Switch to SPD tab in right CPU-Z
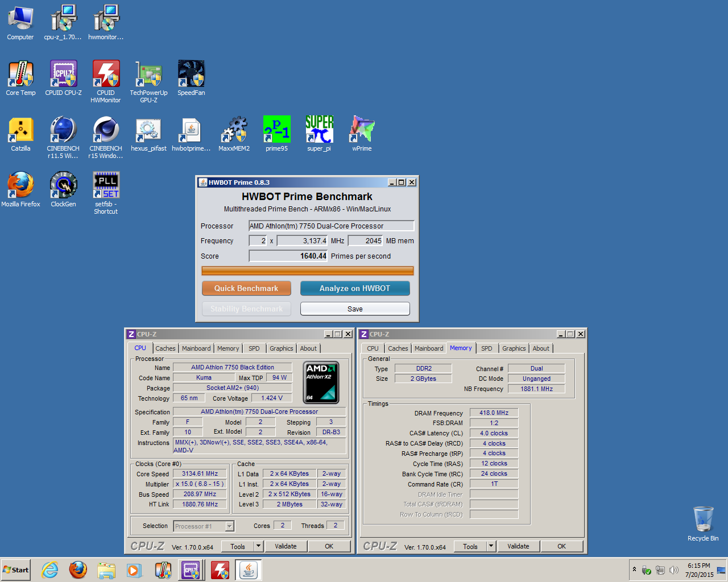This screenshot has width=728, height=582. click(x=487, y=348)
